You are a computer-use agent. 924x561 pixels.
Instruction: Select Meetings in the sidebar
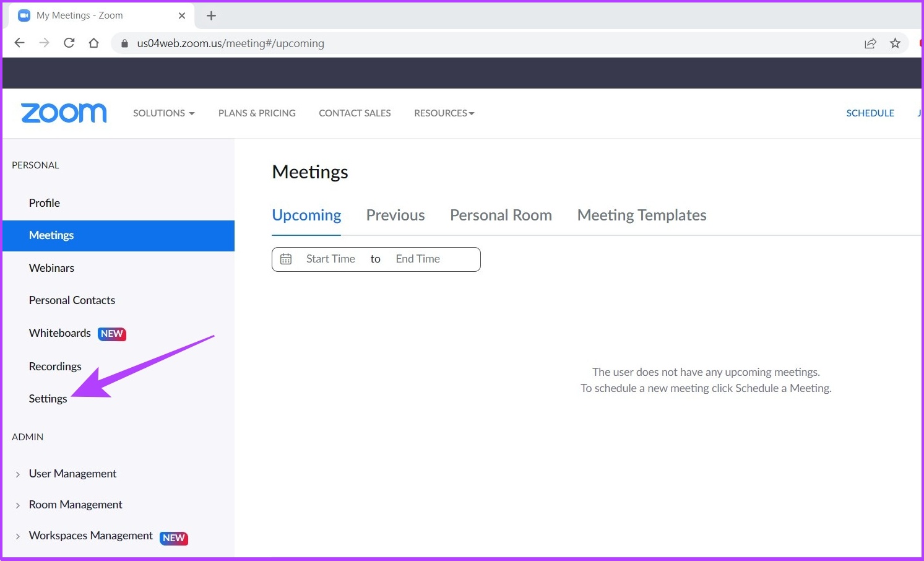coord(118,235)
